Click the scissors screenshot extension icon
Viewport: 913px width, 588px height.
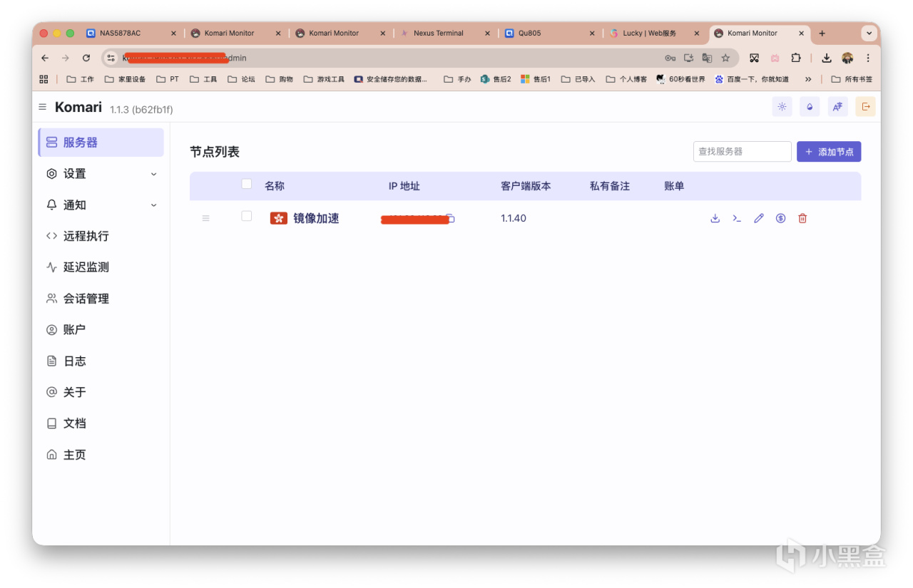[754, 58]
